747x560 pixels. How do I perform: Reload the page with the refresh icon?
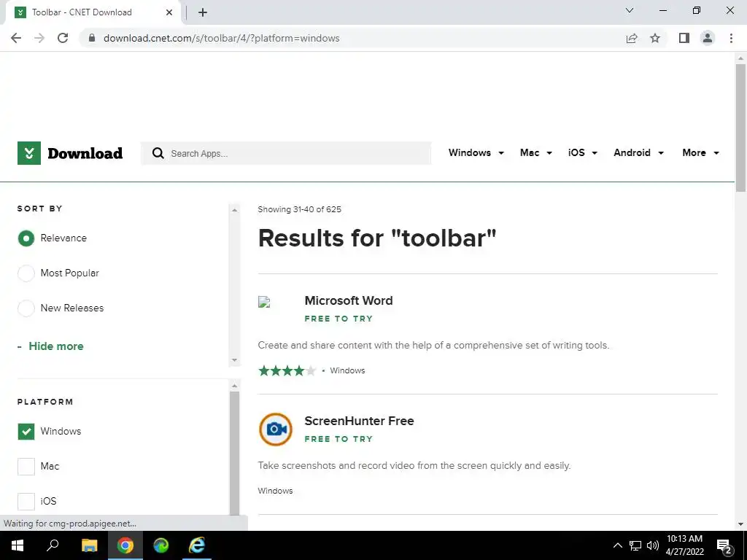click(x=63, y=38)
